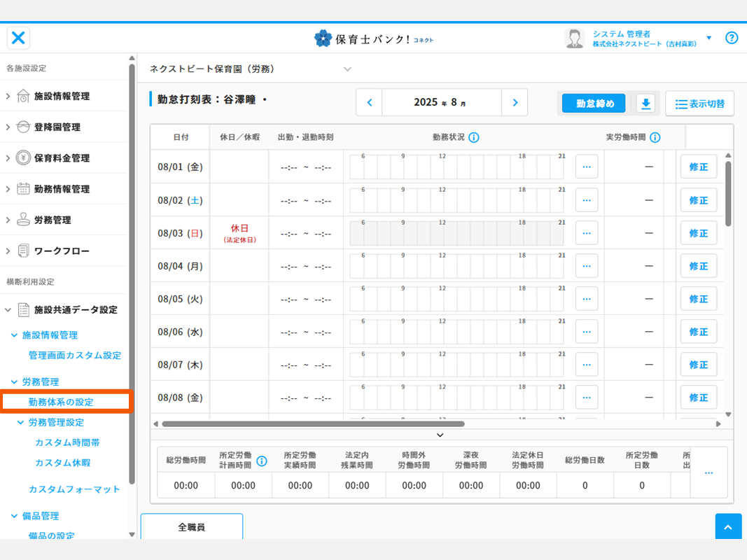This screenshot has width=747, height=560.
Task: Collapse the summary panel chevron
Action: coord(440,435)
